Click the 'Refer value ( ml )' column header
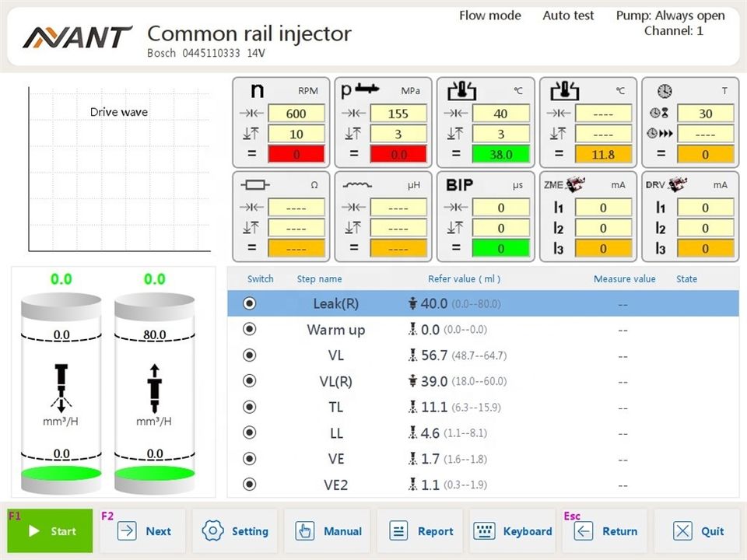This screenshot has width=747, height=560. (464, 279)
